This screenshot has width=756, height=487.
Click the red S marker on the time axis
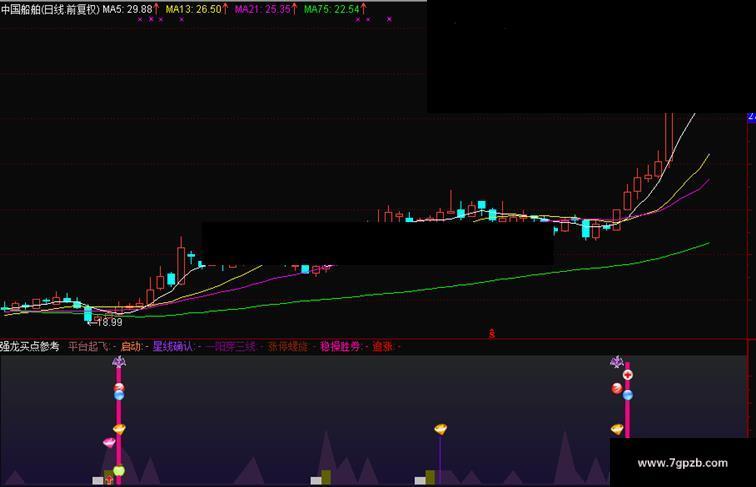[x=491, y=333]
